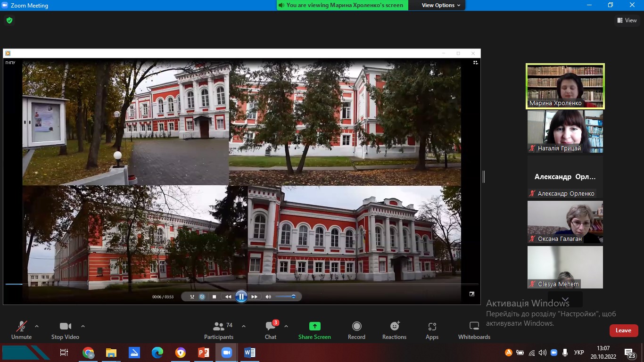Start recording with Record button

(356, 330)
